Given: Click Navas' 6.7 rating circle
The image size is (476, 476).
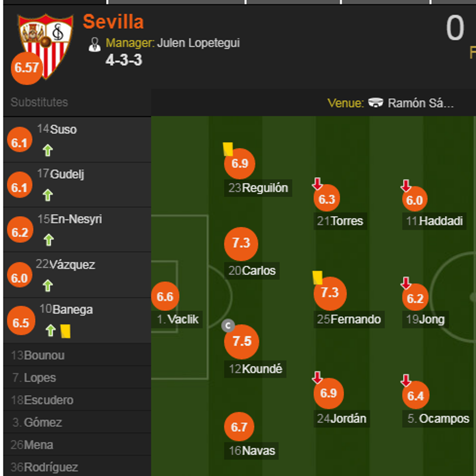Looking at the screenshot, I should pyautogui.click(x=239, y=427).
